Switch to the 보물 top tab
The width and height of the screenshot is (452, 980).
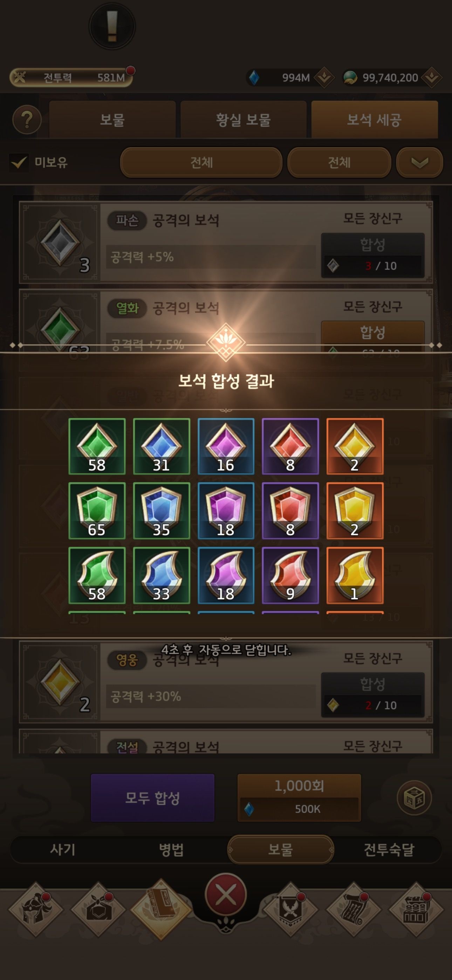112,120
